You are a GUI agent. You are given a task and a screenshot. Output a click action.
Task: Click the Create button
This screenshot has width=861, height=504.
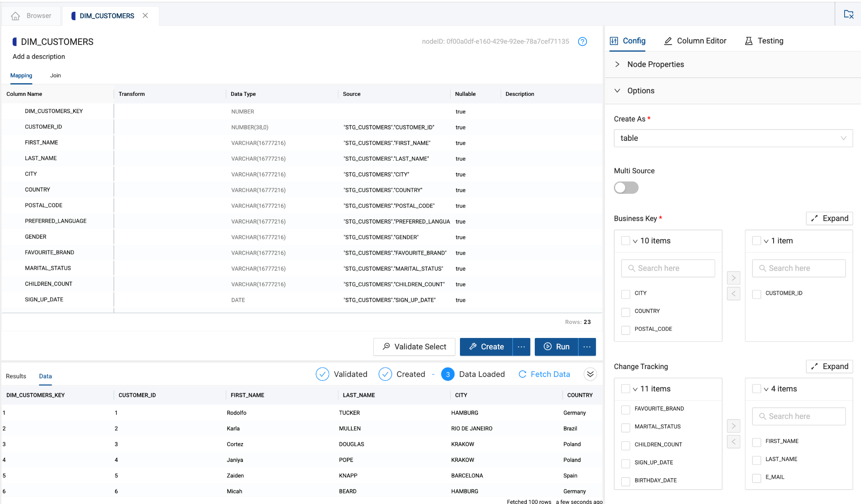[x=486, y=347]
